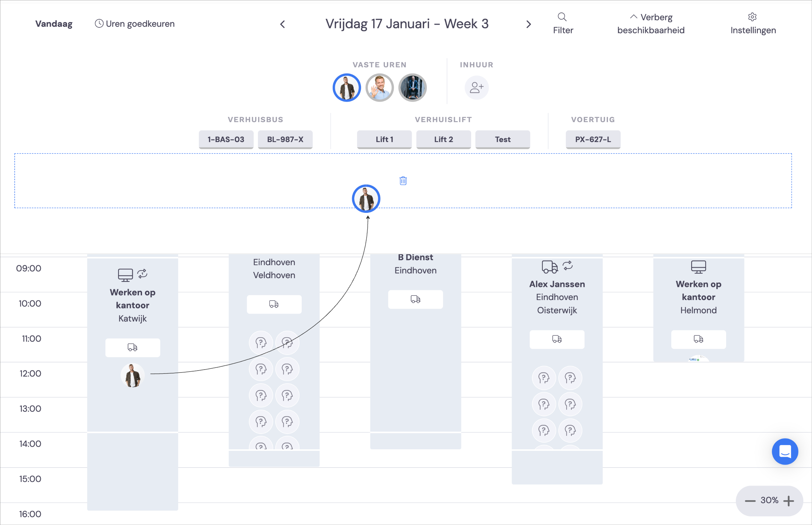Select the 1-BAS-03 verhuisbus button
The height and width of the screenshot is (525, 812).
[226, 139]
